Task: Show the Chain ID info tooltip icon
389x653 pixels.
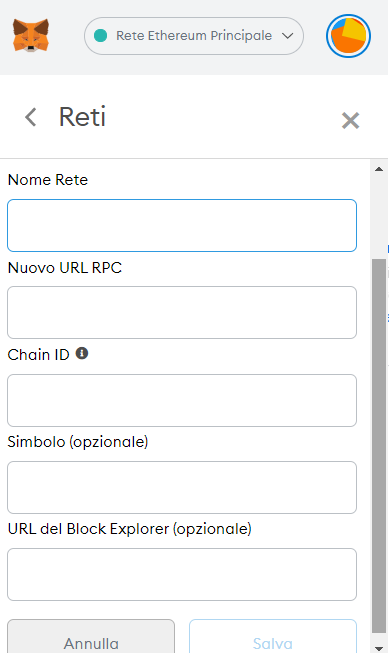Action: [82, 354]
